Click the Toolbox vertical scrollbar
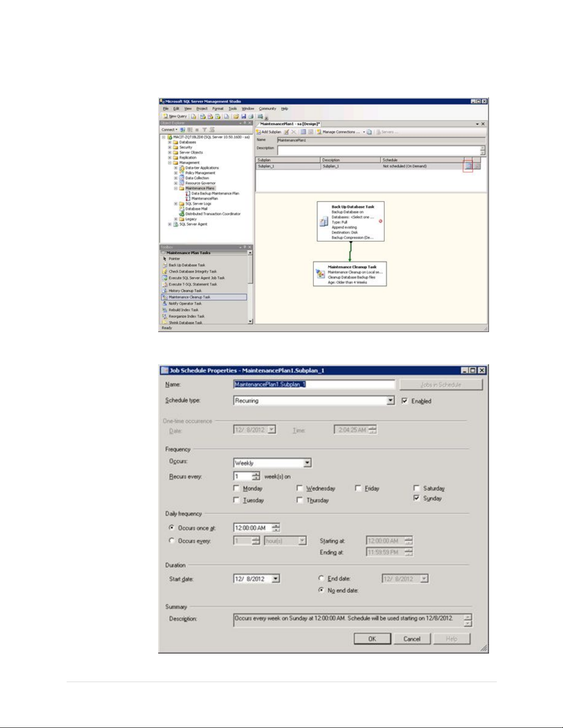This screenshot has height=728, width=563. (250, 287)
